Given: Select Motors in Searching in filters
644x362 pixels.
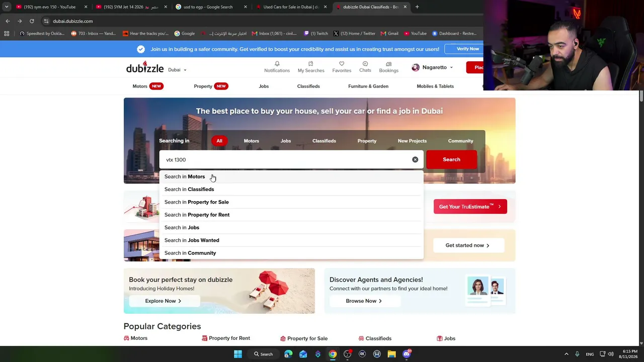Looking at the screenshot, I should click(252, 141).
